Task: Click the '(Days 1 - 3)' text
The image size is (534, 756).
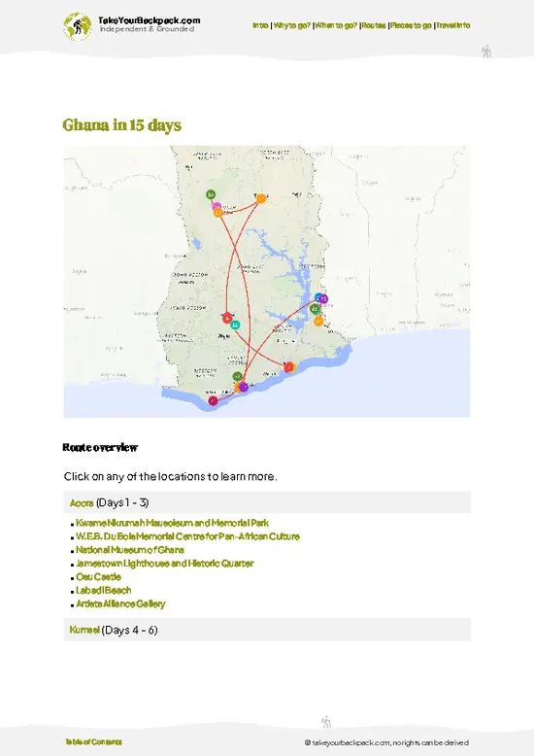Action: tap(122, 503)
